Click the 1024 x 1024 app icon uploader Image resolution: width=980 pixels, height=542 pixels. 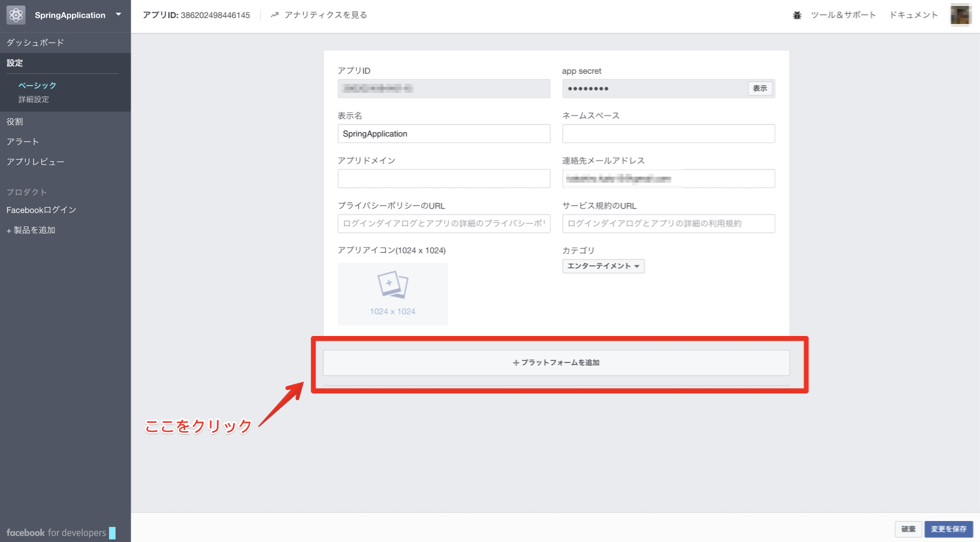click(393, 294)
